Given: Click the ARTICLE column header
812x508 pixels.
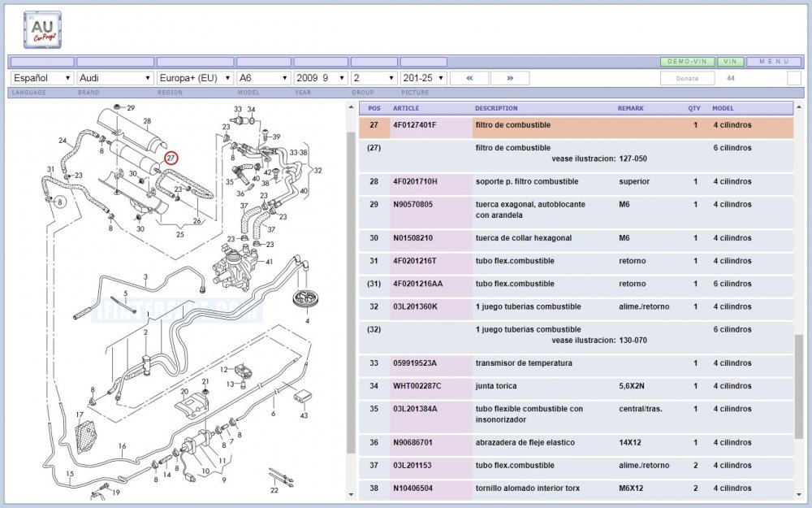Looking at the screenshot, I should pyautogui.click(x=406, y=108).
